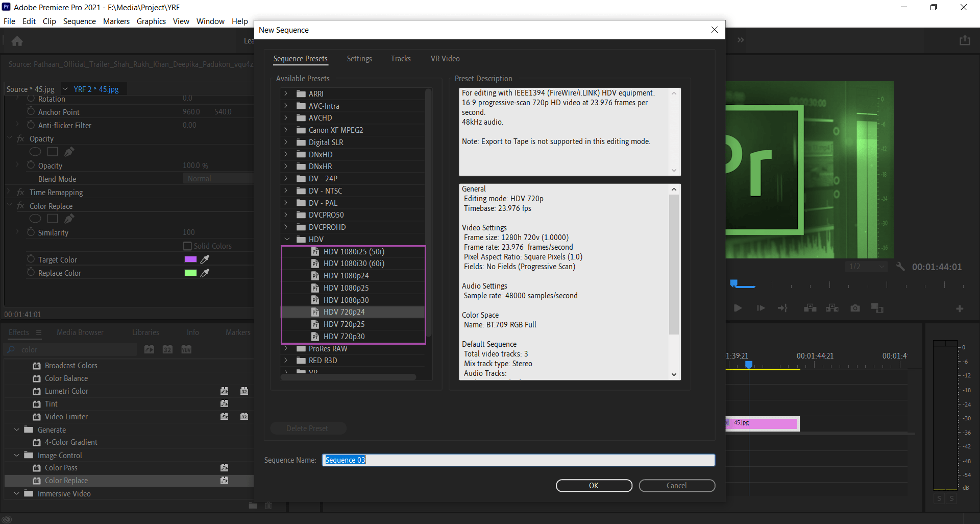Select the HDV 1080i25 (50i) preset
Viewport: 980px width, 524px height.
pyautogui.click(x=353, y=251)
